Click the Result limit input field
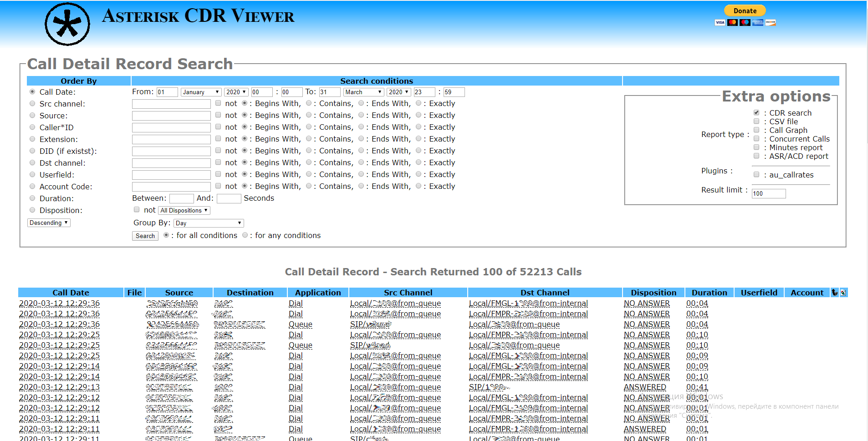Image resolution: width=868 pixels, height=441 pixels. pyautogui.click(x=769, y=193)
